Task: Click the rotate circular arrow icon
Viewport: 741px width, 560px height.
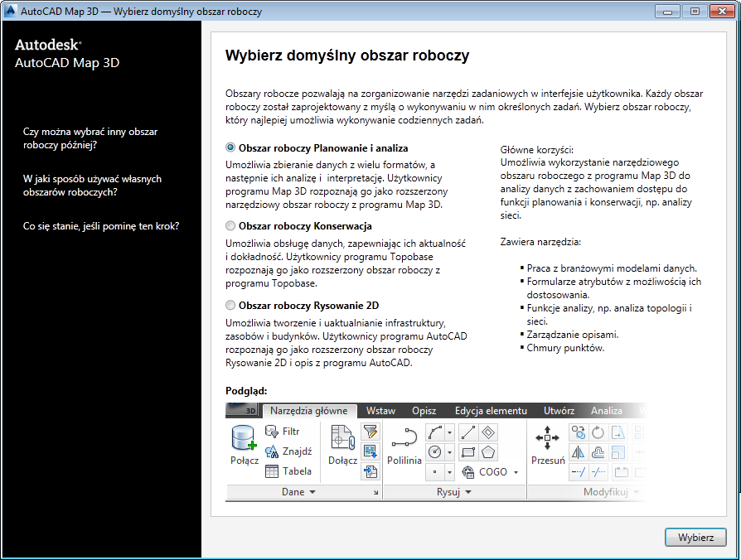Action: (598, 432)
